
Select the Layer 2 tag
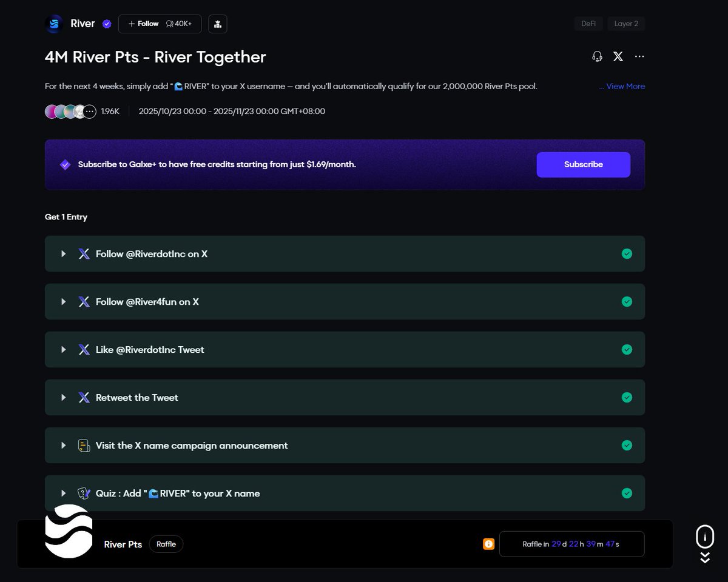point(626,24)
